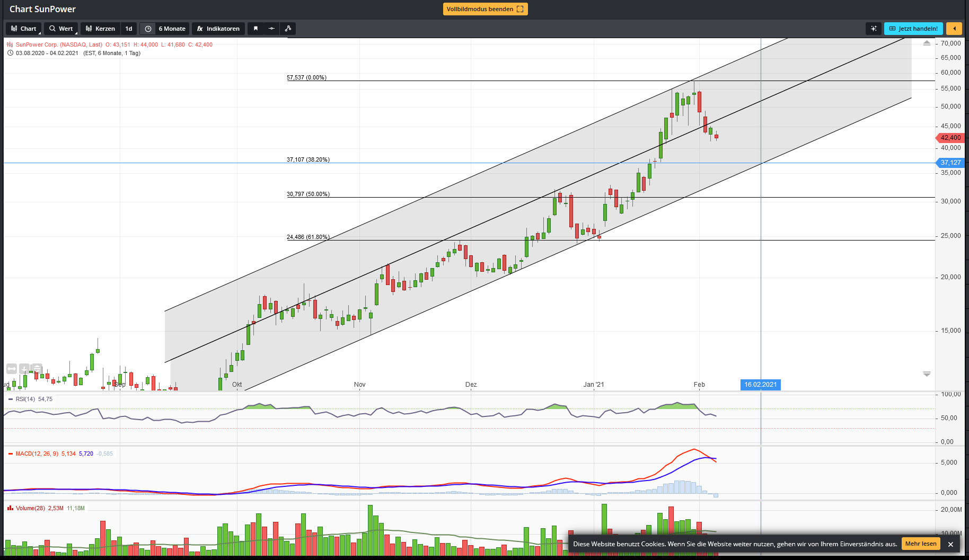Click the RSI(14) indicator legend
This screenshot has width=969, height=560.
click(25, 399)
